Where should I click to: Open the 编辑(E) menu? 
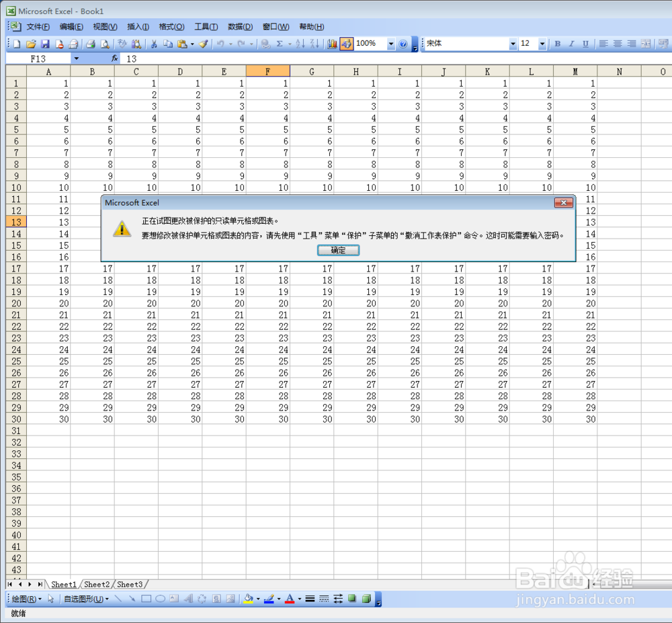(71, 27)
